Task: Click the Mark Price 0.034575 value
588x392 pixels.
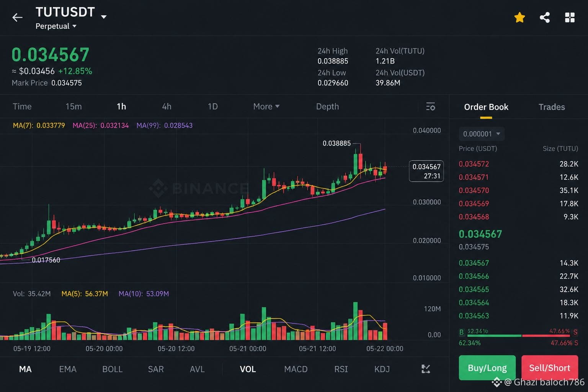Action: point(67,83)
